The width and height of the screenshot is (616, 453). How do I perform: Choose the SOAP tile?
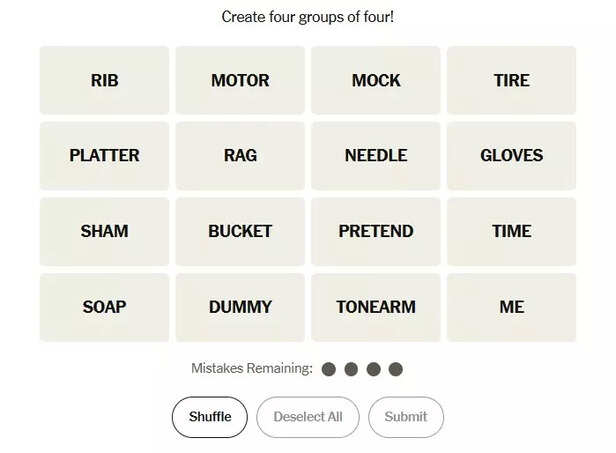click(104, 307)
